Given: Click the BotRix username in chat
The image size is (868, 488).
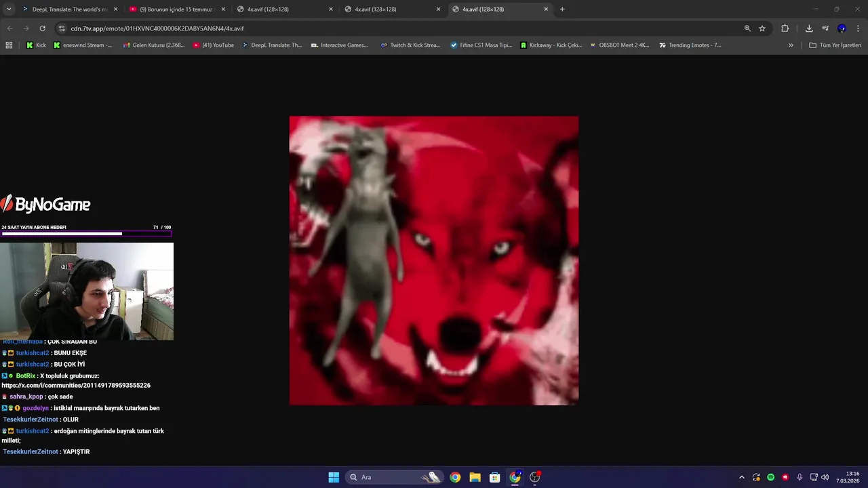Looking at the screenshot, I should 26,376.
